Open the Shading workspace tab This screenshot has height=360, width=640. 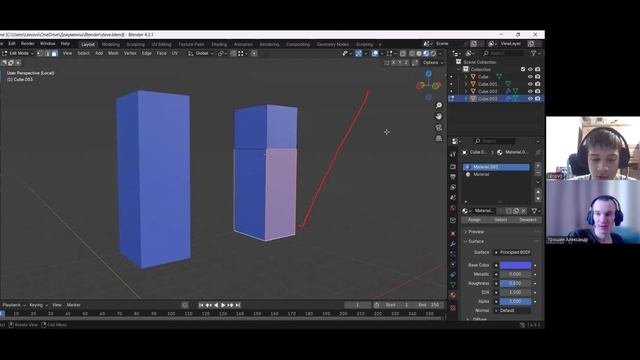coord(219,44)
